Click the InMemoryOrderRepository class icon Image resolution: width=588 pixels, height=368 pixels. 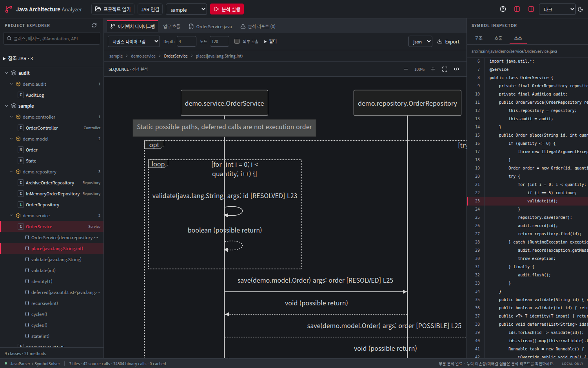click(x=21, y=193)
